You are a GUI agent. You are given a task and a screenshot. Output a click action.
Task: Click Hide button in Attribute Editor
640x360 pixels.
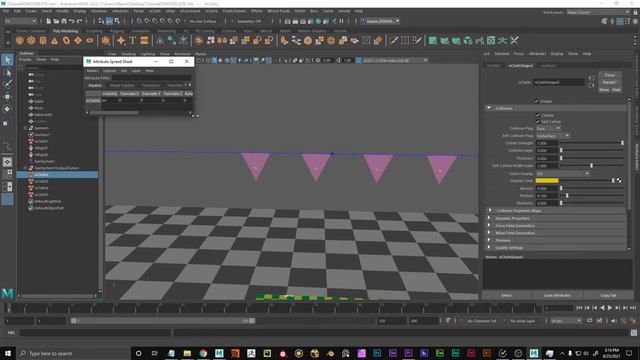click(616, 90)
